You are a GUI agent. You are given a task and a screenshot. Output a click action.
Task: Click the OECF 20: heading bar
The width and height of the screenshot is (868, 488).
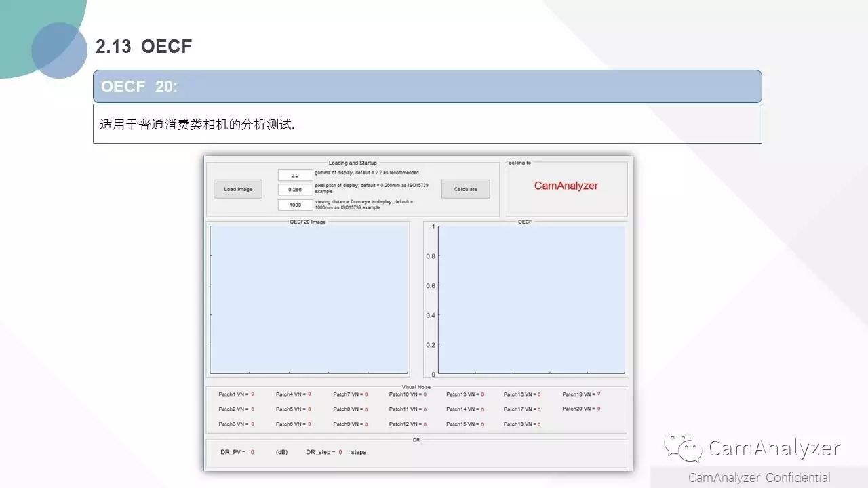pyautogui.click(x=427, y=87)
